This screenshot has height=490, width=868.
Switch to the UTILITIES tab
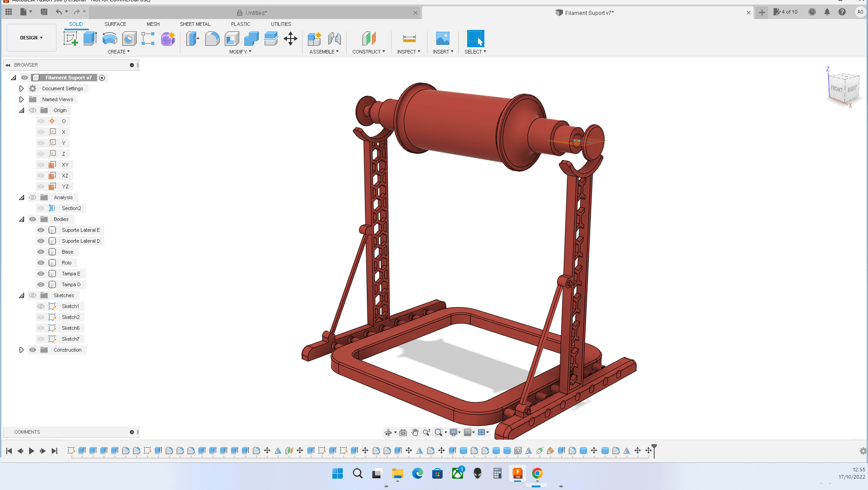281,24
